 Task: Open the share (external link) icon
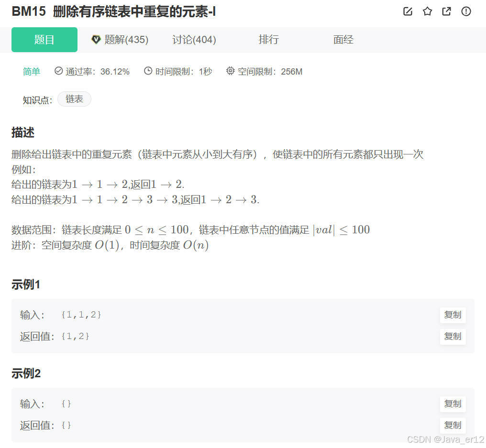[446, 11]
